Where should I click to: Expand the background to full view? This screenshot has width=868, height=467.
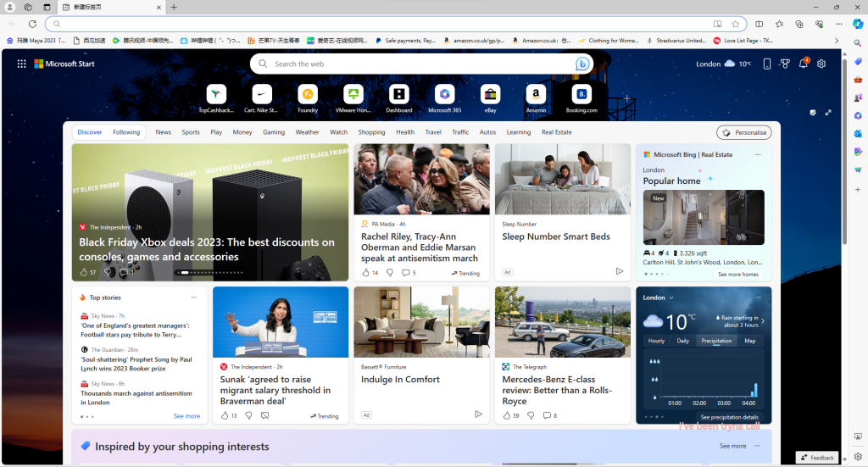pos(828,113)
